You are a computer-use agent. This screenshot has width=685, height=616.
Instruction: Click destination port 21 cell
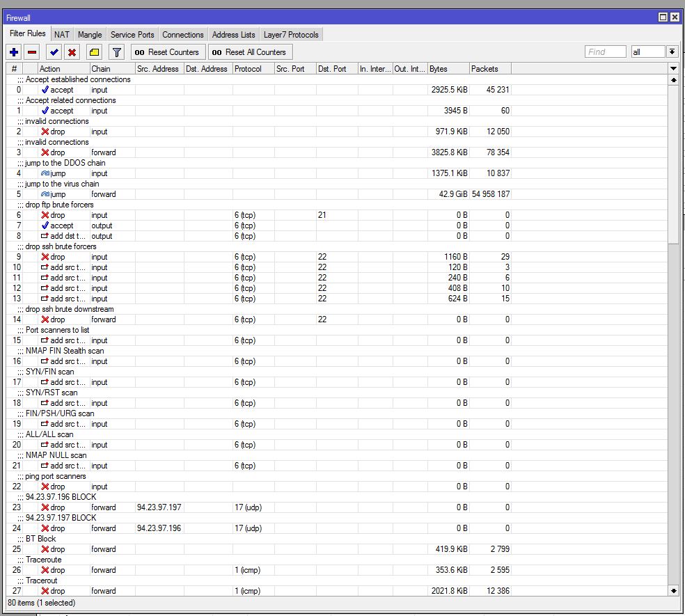337,215
